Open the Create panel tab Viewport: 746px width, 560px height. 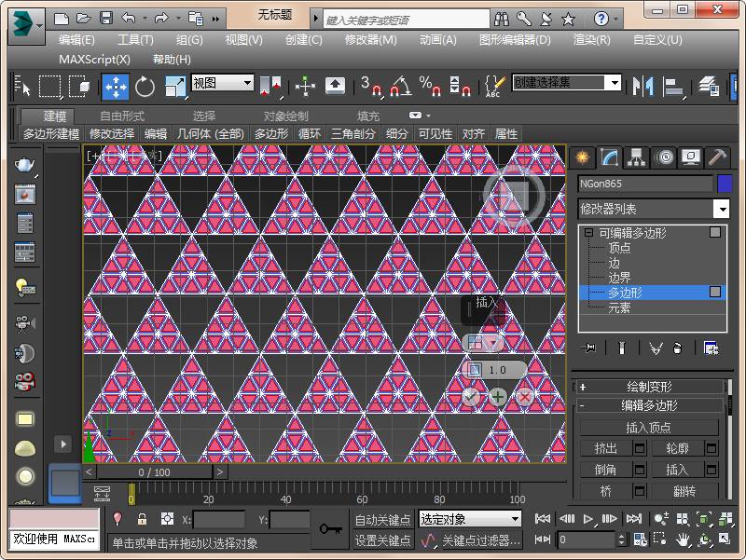click(583, 157)
